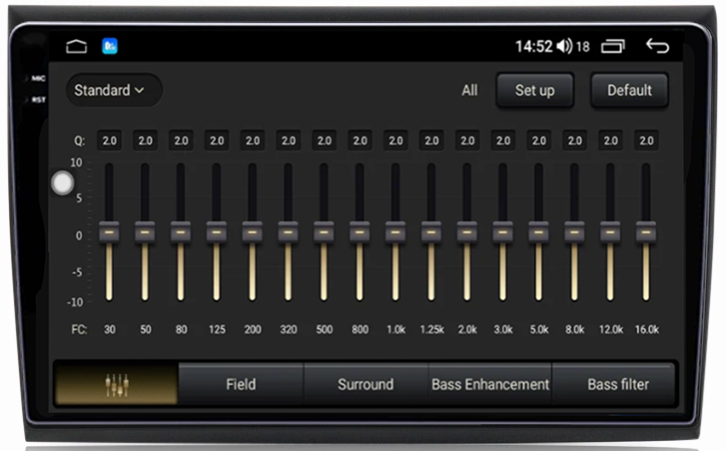Screen dimensions: 727x451
Task: Click the 125 Hz band slider
Action: [217, 232]
